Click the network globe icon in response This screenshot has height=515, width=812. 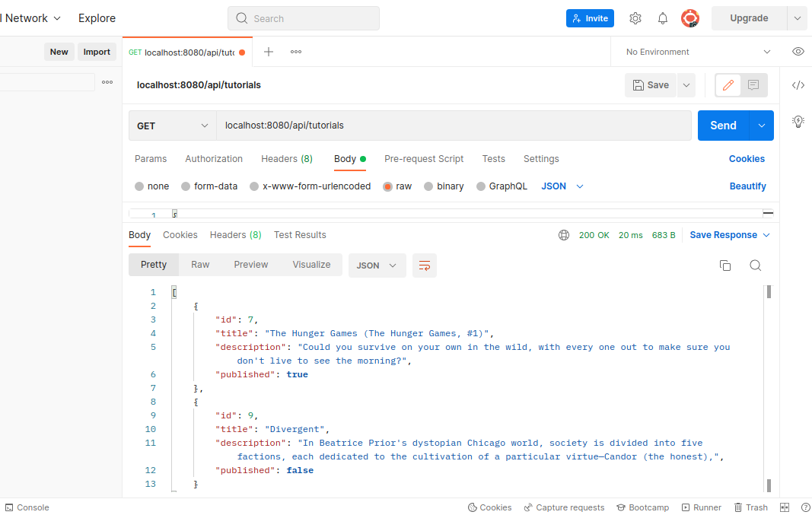coord(564,235)
